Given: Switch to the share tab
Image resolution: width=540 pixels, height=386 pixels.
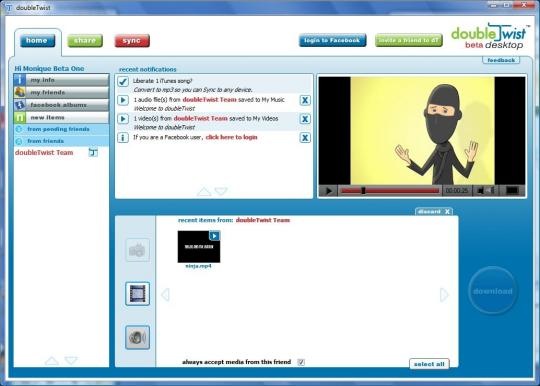Looking at the screenshot, I should coord(85,41).
